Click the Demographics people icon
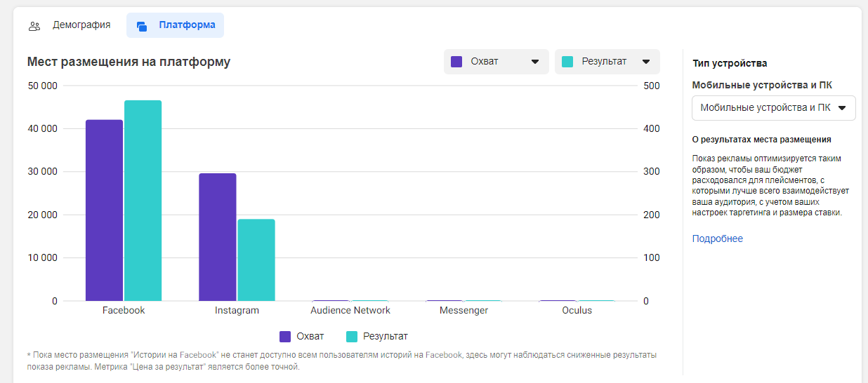The width and height of the screenshot is (868, 383). click(34, 26)
